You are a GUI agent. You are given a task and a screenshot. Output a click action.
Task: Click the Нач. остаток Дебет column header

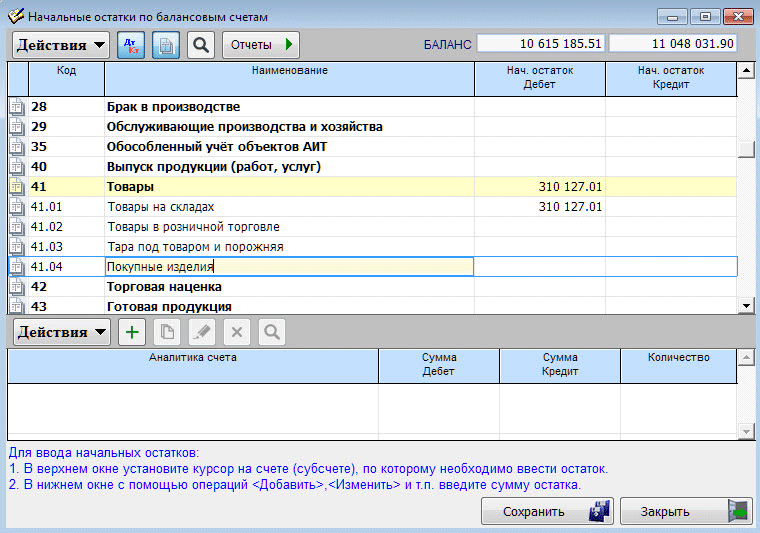540,78
